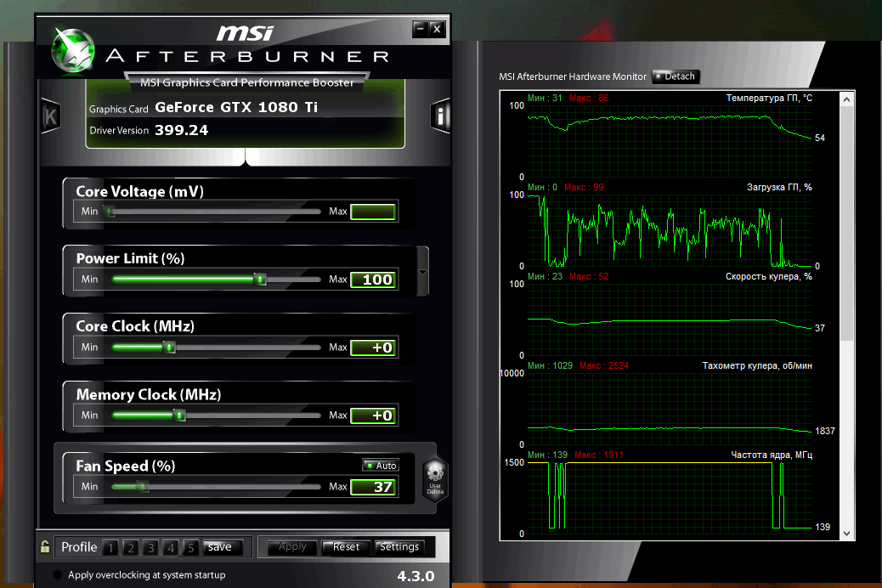Screen dimensions: 882x588
Task: Click the fan tachometer graph
Action: pos(670,409)
